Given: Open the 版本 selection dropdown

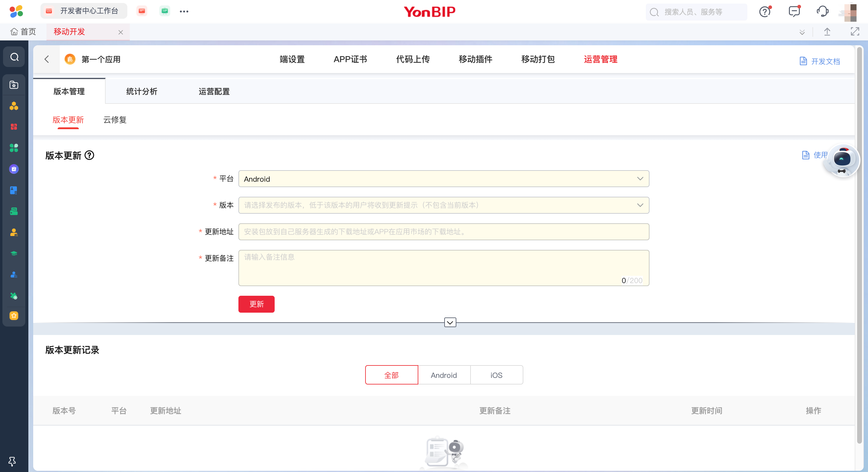Looking at the screenshot, I should (443, 205).
